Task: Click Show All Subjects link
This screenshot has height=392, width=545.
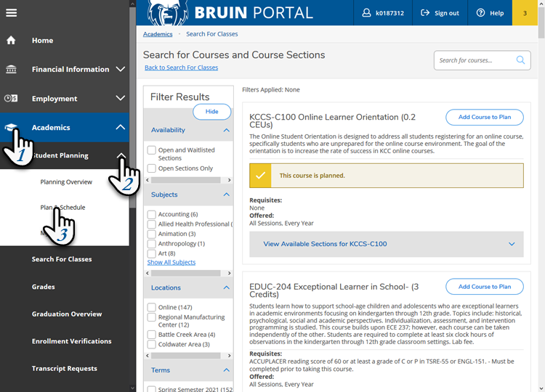Action: click(171, 263)
